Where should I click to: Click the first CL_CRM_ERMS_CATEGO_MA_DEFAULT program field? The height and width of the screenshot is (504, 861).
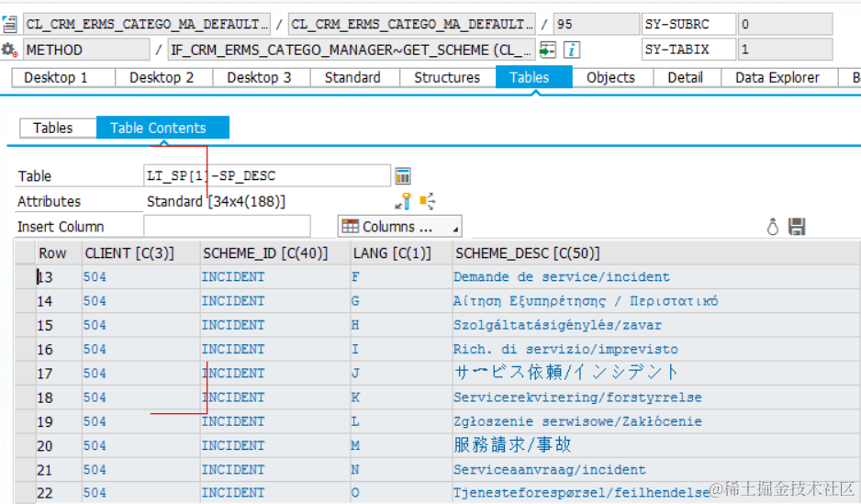pyautogui.click(x=147, y=24)
